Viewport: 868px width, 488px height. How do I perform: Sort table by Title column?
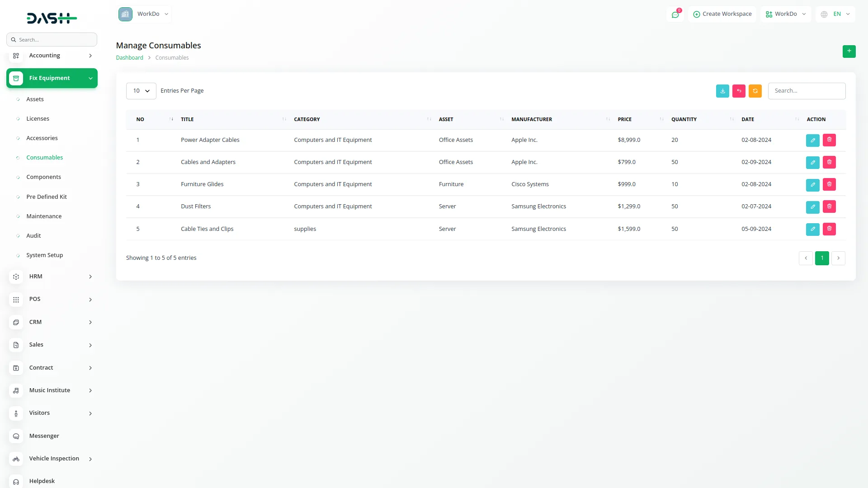click(187, 119)
